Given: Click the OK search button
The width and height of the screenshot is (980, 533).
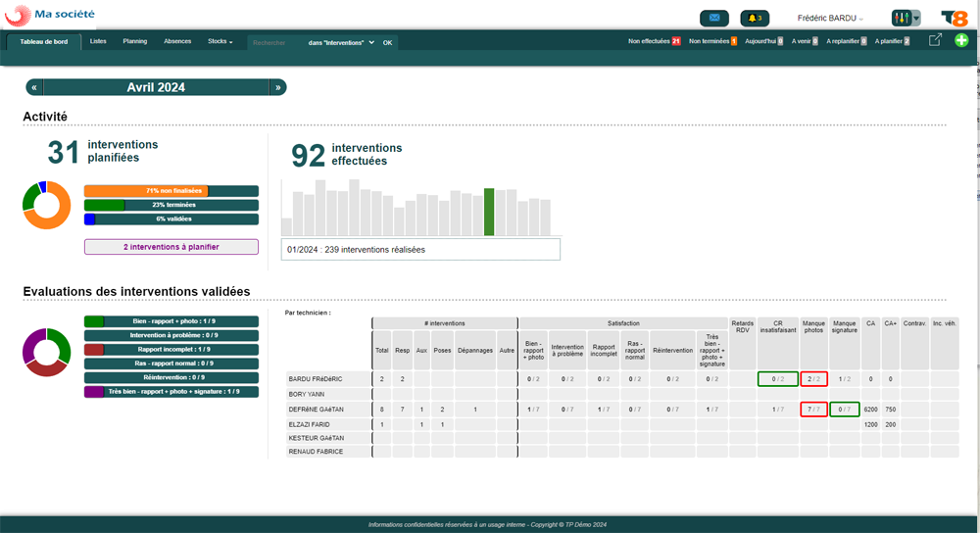Looking at the screenshot, I should pos(387,42).
